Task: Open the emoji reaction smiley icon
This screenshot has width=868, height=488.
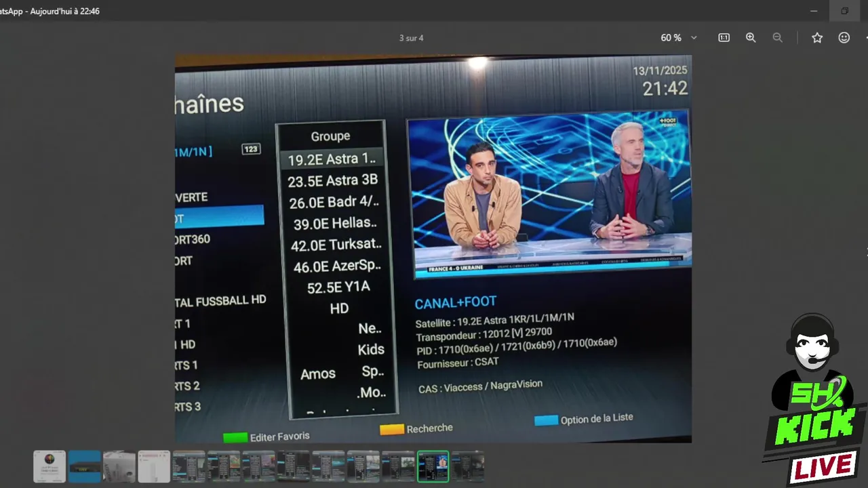Action: click(x=844, y=38)
